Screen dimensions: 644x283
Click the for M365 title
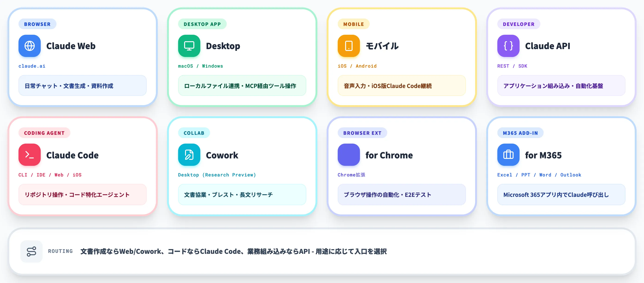click(543, 155)
